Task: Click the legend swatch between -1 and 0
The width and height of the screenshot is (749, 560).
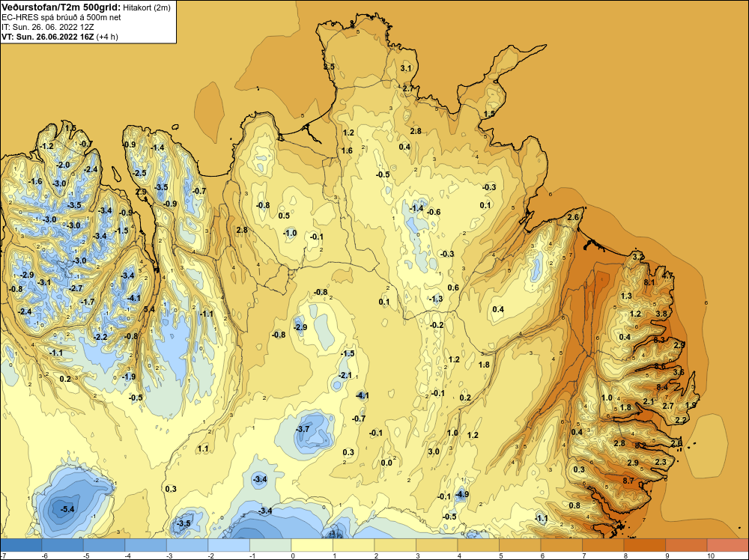Action: 270,545
